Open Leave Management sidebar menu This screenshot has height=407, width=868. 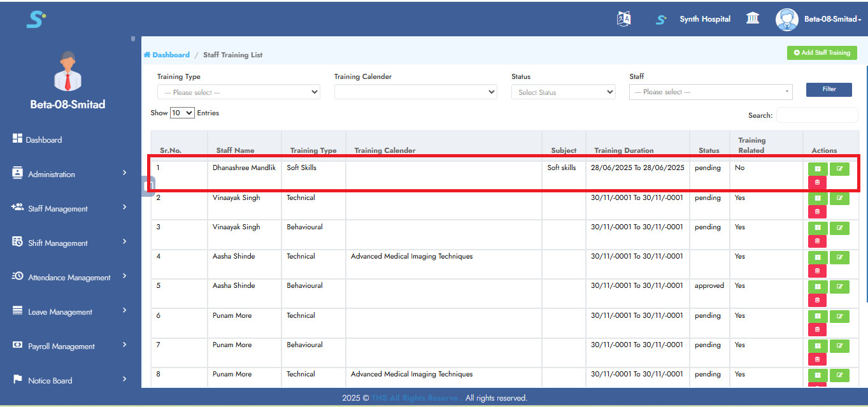click(x=69, y=311)
